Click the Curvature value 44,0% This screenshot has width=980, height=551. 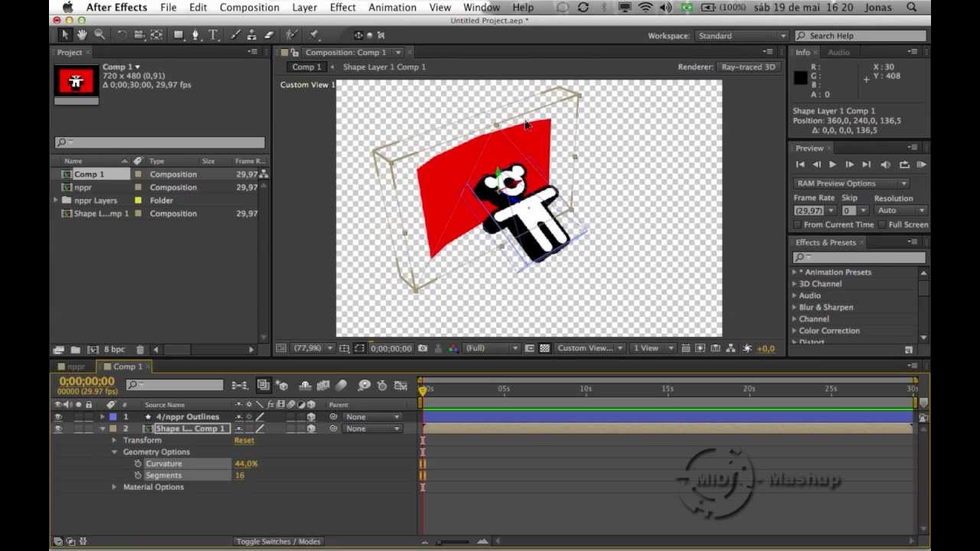point(247,464)
